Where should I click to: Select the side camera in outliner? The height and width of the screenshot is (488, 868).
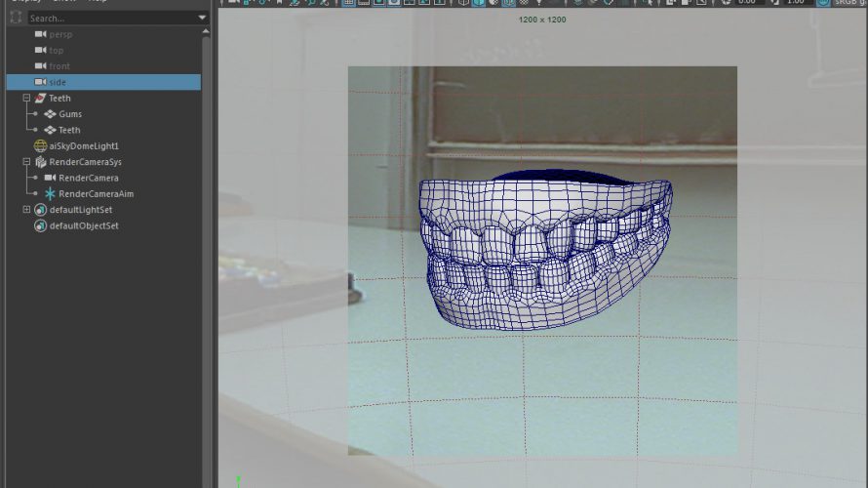coord(58,82)
